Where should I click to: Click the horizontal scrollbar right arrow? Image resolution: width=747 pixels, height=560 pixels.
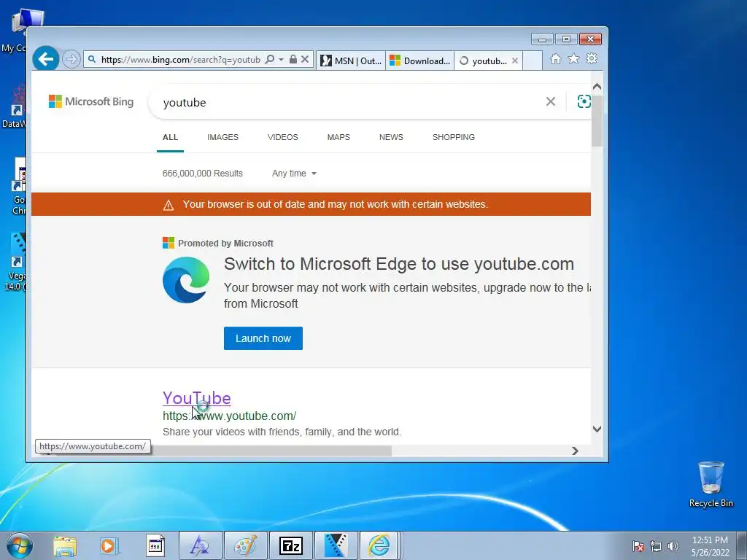point(575,451)
